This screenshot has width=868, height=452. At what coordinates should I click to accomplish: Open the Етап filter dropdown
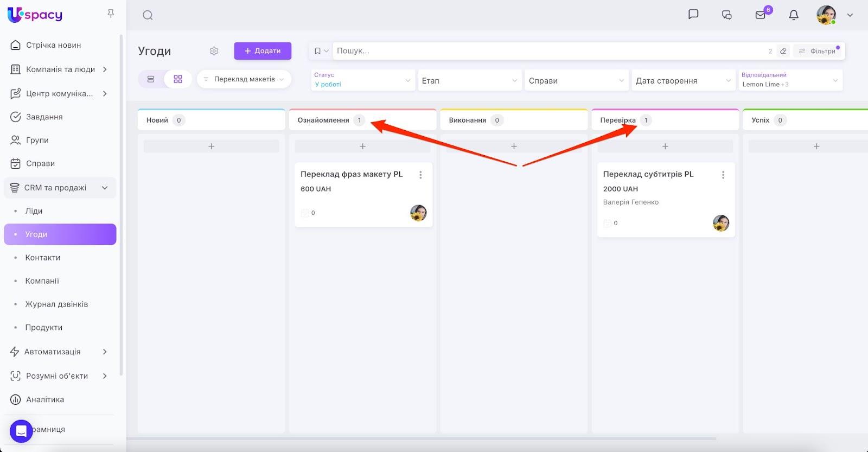[x=470, y=80]
